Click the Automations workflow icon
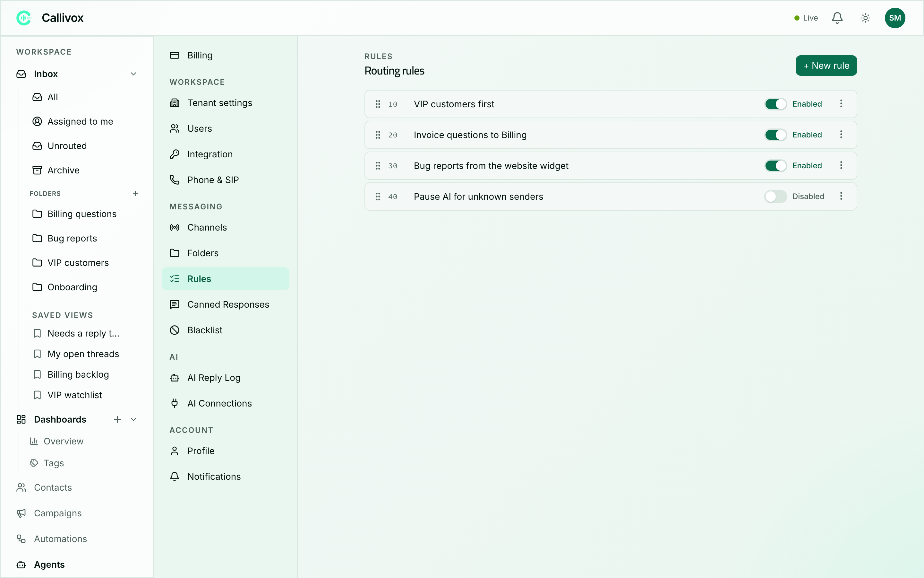The image size is (924, 578). 21,539
